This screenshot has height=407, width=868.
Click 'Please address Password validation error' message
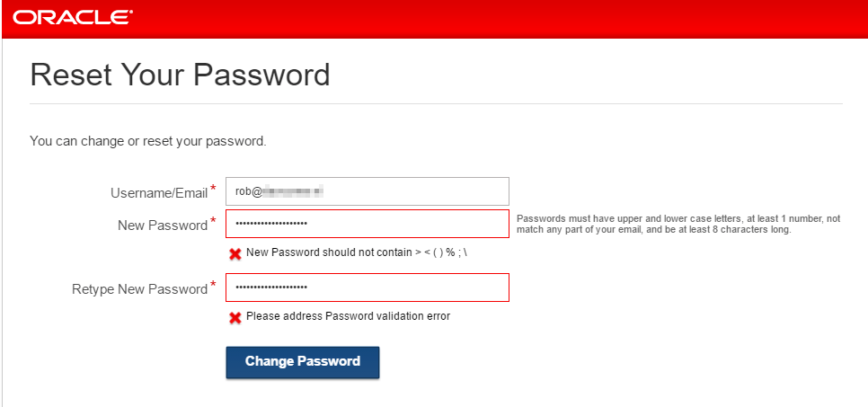(x=349, y=316)
